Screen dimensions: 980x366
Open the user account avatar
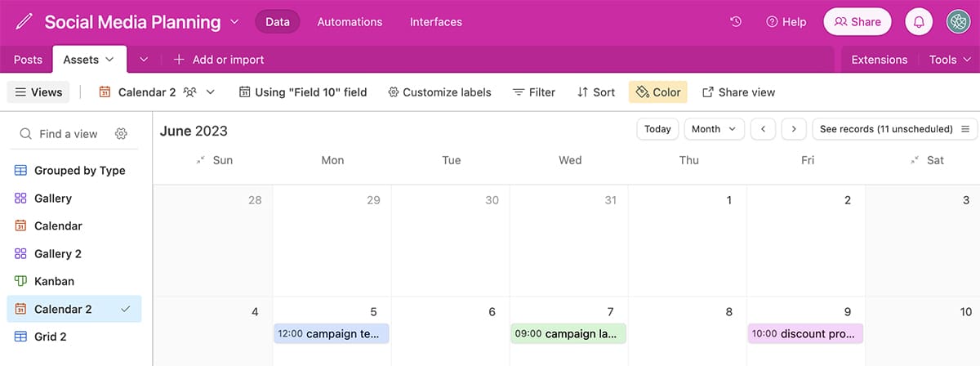point(958,22)
